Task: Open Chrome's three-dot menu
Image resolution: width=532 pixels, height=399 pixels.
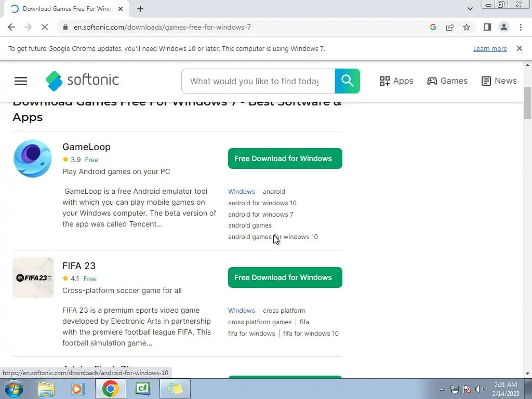Action: click(521, 27)
